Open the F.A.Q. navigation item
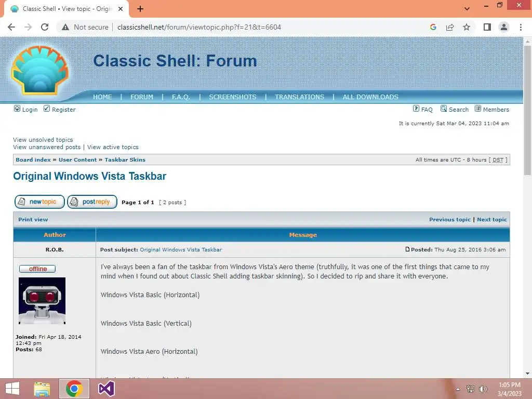 click(x=181, y=97)
